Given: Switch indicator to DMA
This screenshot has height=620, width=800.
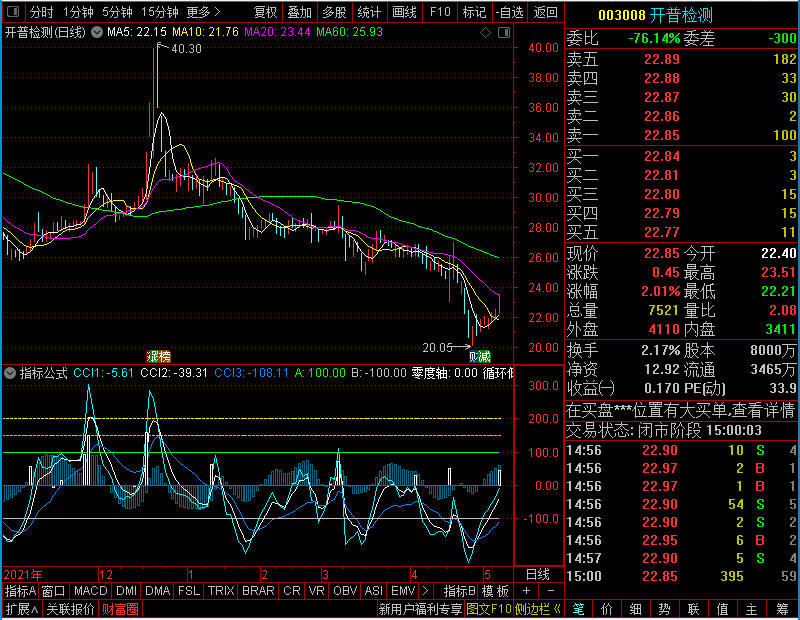Looking at the screenshot, I should pos(157,591).
